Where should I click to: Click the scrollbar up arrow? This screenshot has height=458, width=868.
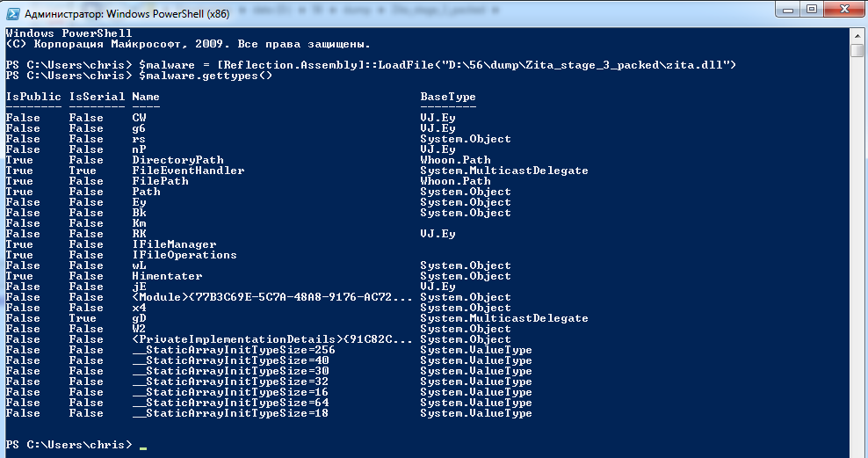pyautogui.click(x=857, y=35)
